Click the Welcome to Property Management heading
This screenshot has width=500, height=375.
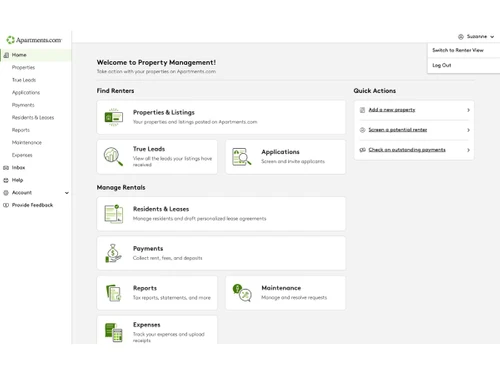click(x=156, y=62)
